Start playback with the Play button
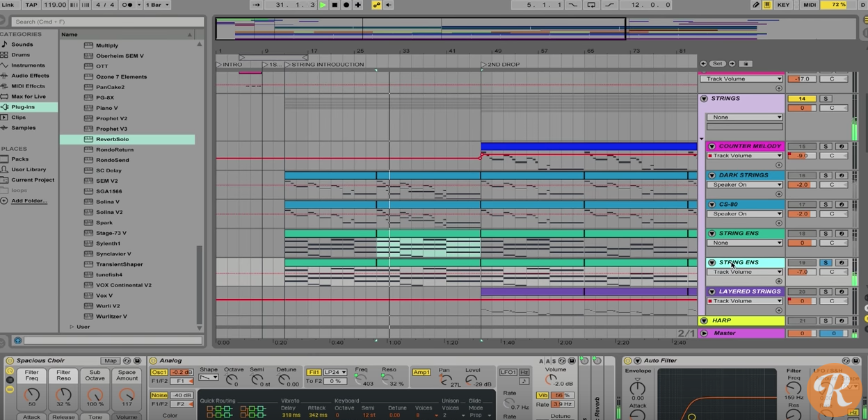The image size is (868, 420). tap(323, 5)
